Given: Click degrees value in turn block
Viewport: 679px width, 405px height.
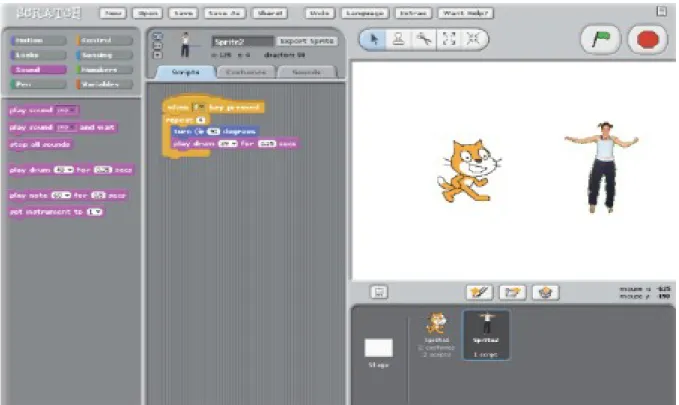Looking at the screenshot, I should tap(213, 131).
